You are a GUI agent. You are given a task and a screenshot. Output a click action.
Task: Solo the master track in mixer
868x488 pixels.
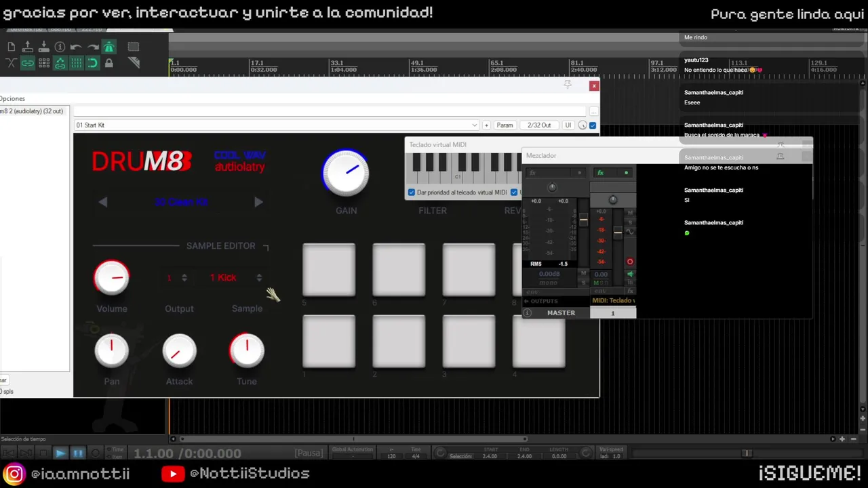point(583,282)
